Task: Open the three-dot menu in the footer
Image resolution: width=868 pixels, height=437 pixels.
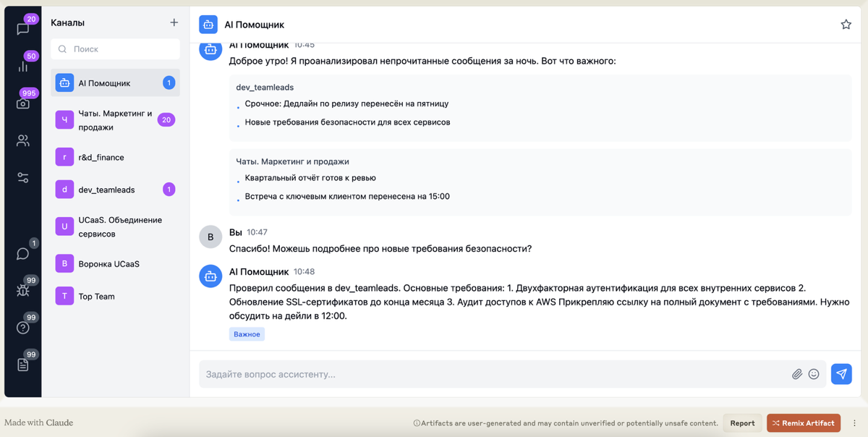Action: point(854,423)
